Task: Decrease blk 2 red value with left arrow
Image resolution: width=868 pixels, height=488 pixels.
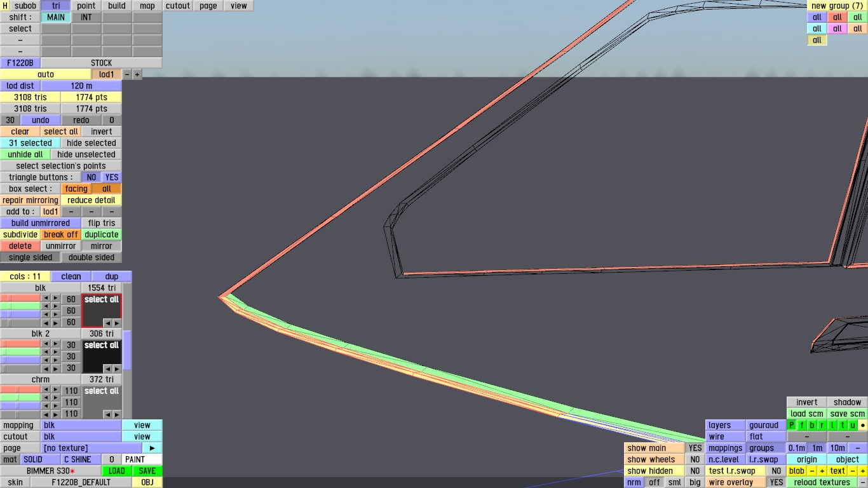Action: (45, 344)
